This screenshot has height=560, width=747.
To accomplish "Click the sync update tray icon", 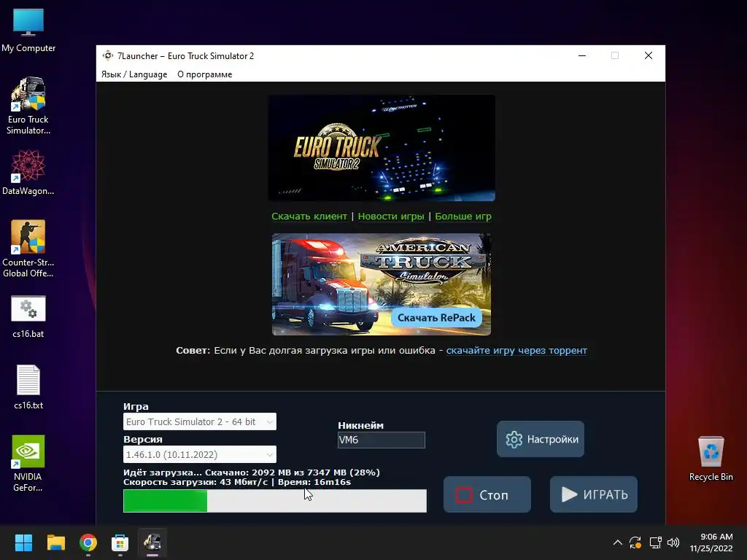I will pos(635,542).
